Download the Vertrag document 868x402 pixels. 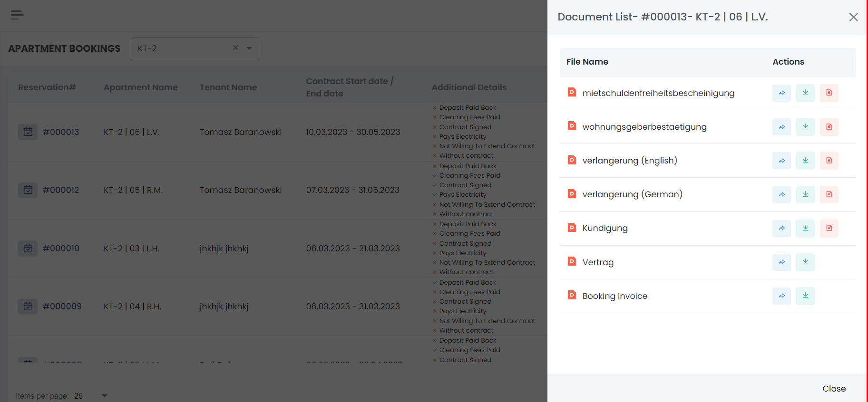click(x=805, y=262)
